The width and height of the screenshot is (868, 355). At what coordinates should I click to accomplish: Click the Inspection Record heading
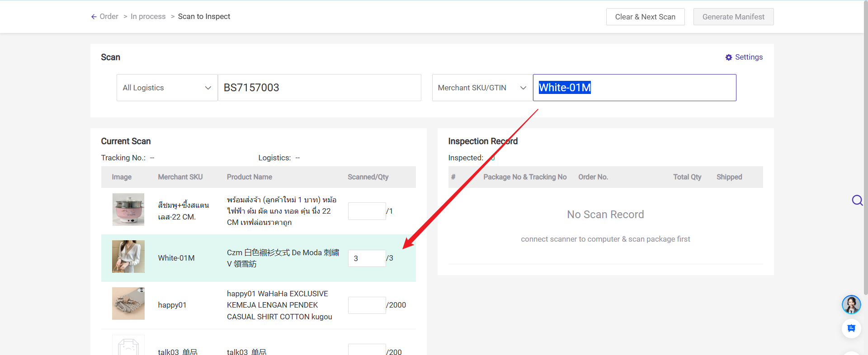pyautogui.click(x=483, y=141)
